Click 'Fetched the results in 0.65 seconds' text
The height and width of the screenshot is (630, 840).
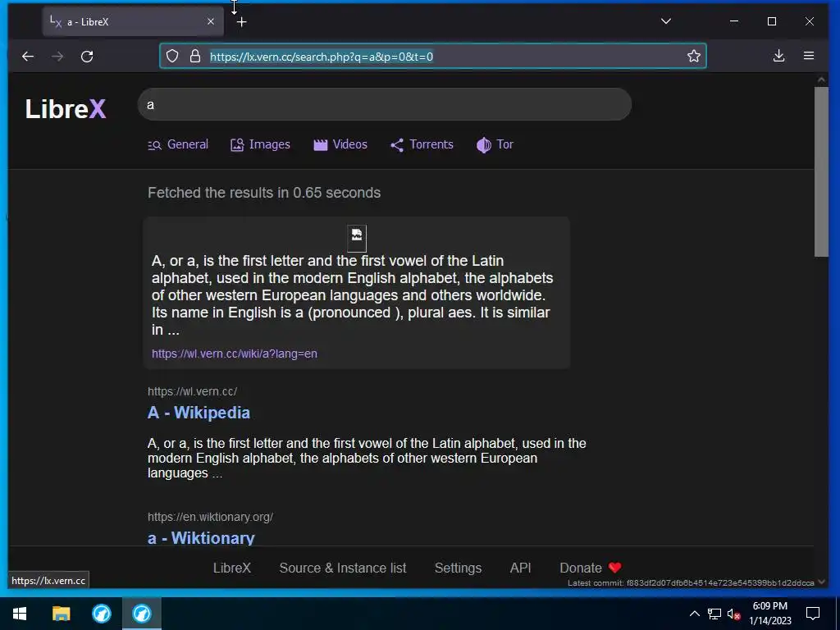tap(264, 193)
